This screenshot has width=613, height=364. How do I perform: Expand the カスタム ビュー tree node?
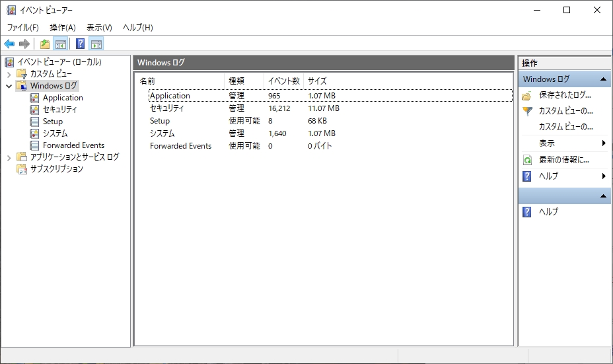(x=9, y=74)
